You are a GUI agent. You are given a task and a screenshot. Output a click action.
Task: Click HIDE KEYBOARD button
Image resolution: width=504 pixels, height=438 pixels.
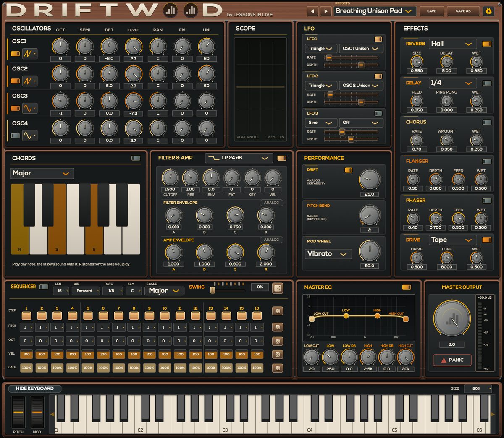point(35,389)
